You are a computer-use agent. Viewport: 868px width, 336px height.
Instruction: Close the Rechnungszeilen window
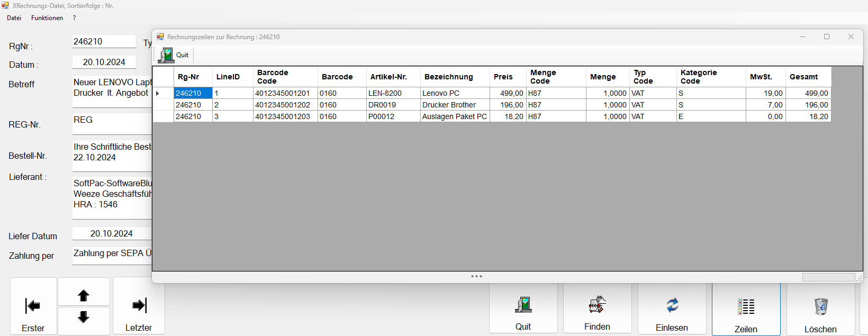(x=851, y=37)
